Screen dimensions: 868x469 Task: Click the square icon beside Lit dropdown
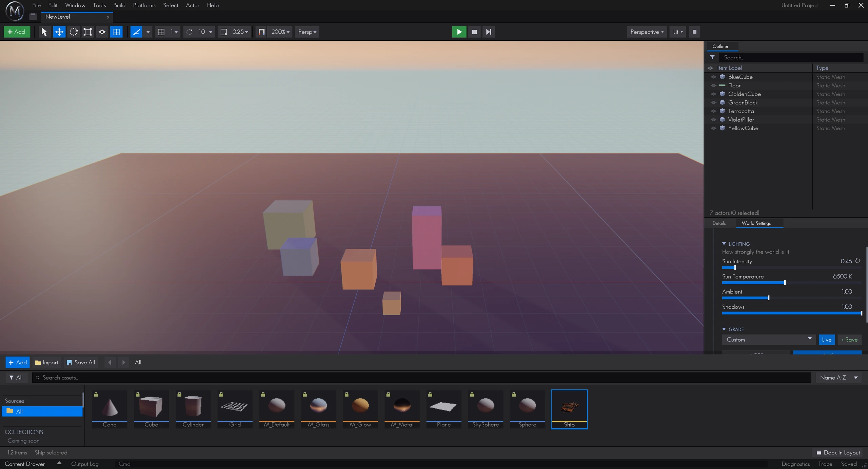(x=694, y=32)
